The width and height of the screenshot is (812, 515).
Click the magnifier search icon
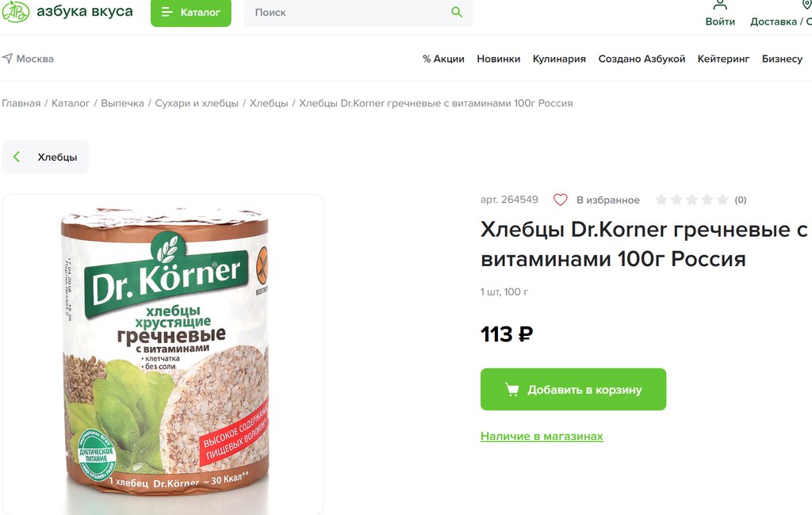pos(457,12)
